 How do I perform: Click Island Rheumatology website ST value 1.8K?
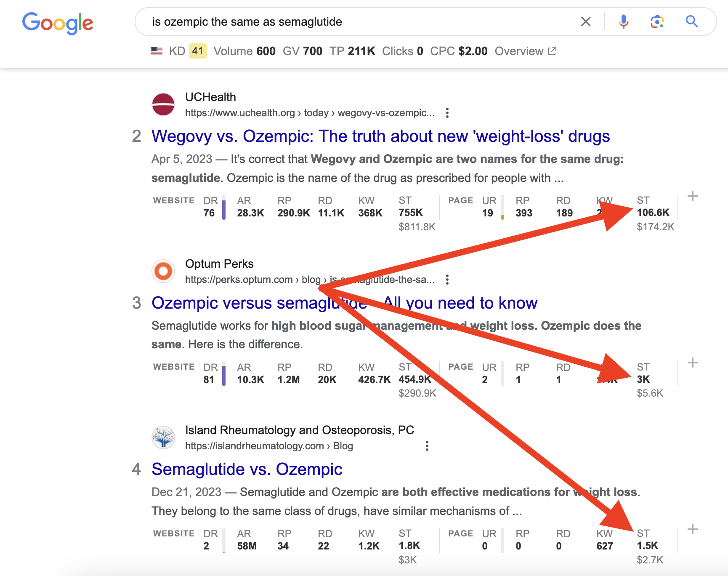pyautogui.click(x=409, y=546)
